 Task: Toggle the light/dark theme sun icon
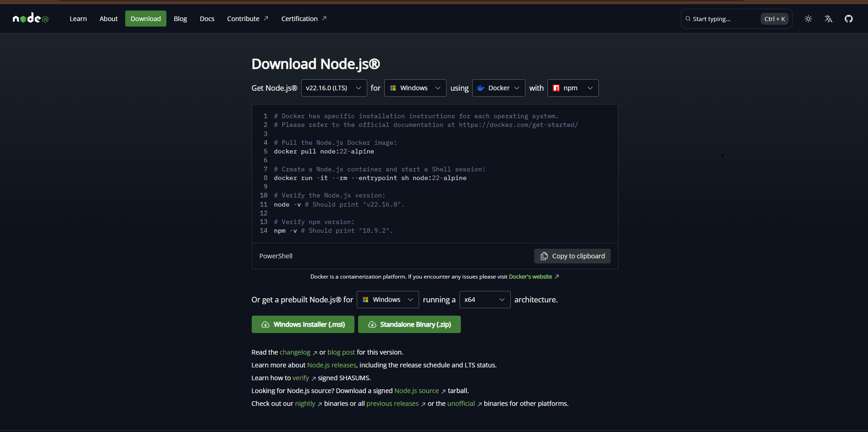tap(808, 19)
